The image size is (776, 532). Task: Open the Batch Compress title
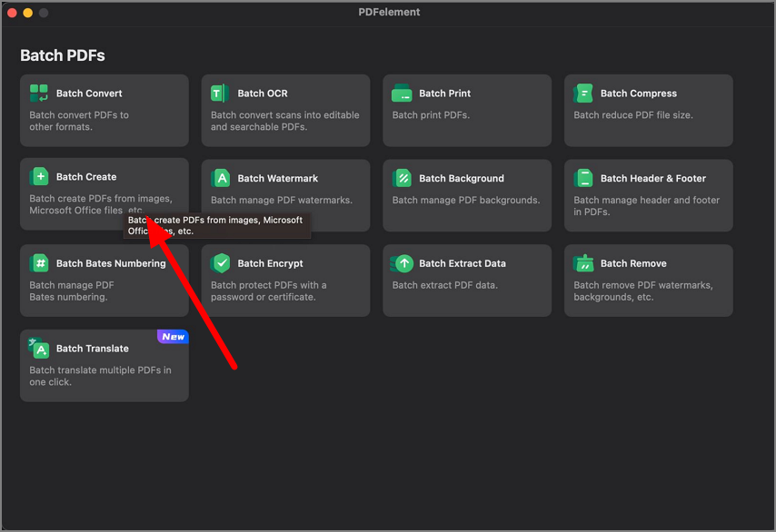click(639, 94)
